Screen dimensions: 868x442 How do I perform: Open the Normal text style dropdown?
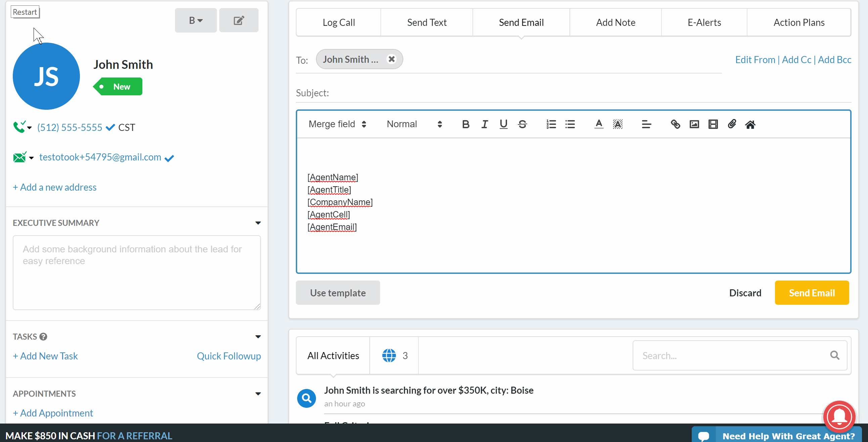tap(414, 124)
